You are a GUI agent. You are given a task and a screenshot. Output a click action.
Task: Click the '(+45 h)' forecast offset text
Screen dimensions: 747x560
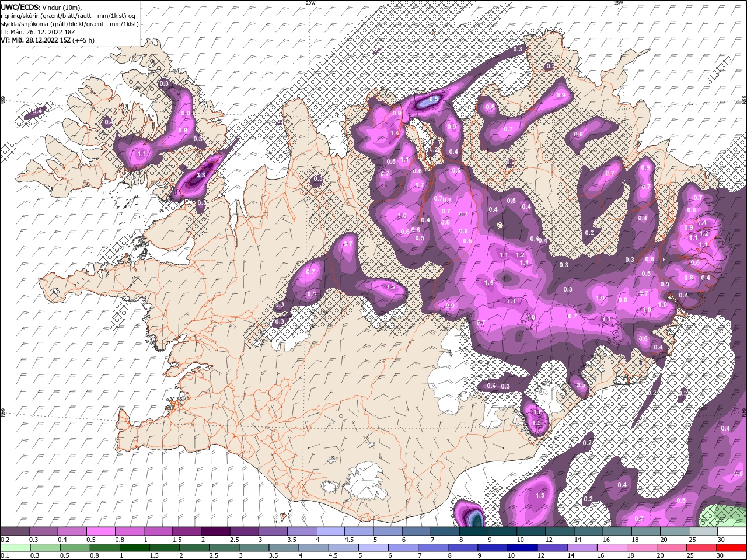tap(83, 40)
